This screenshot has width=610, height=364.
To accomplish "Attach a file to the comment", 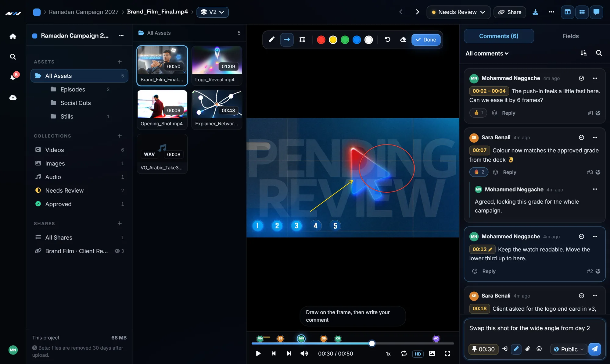I will pos(528,349).
